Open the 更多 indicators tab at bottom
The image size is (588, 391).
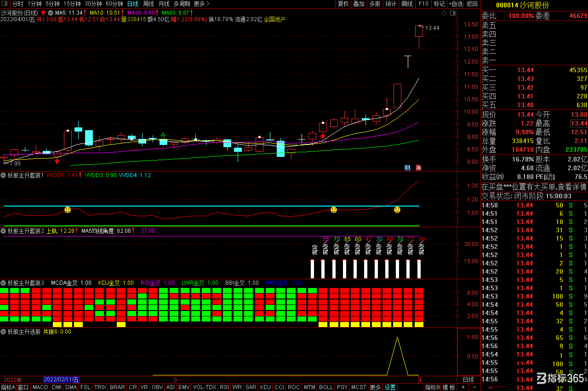376,387
